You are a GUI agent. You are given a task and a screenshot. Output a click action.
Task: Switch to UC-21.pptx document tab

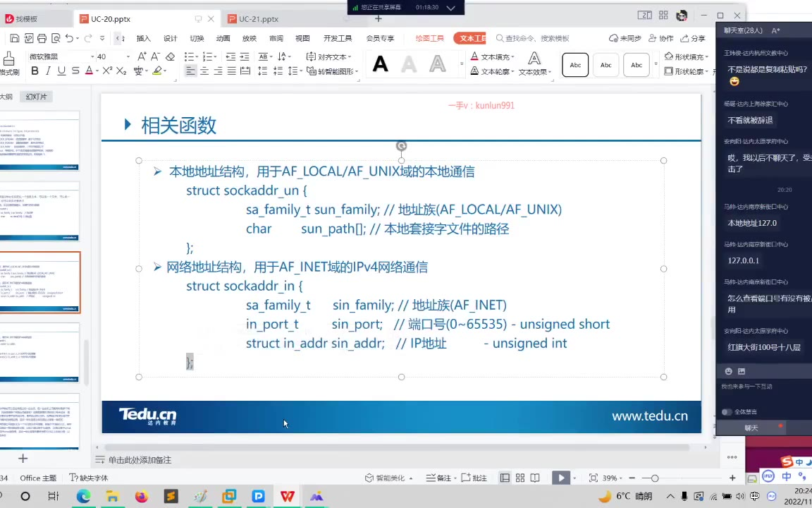pyautogui.click(x=259, y=19)
